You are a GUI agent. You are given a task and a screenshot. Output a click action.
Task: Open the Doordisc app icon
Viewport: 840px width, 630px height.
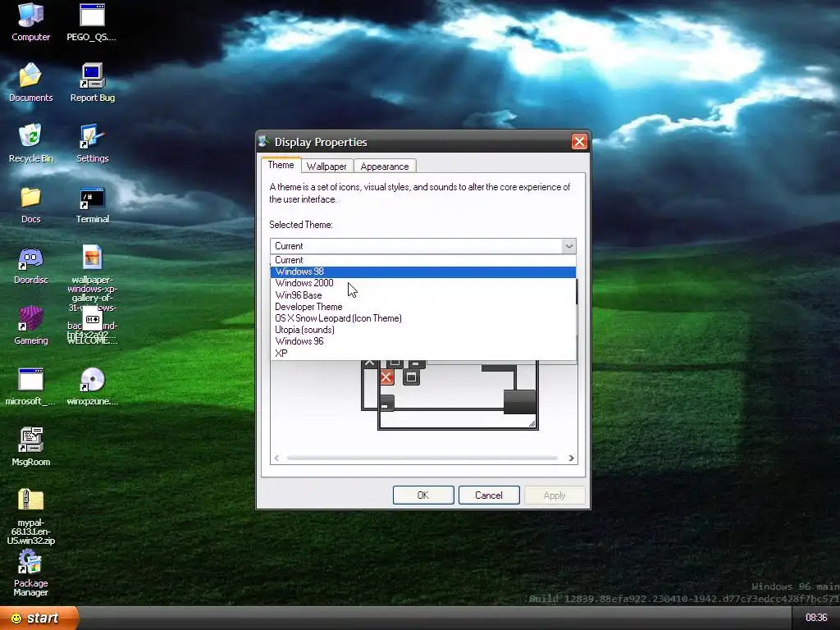[x=30, y=265]
